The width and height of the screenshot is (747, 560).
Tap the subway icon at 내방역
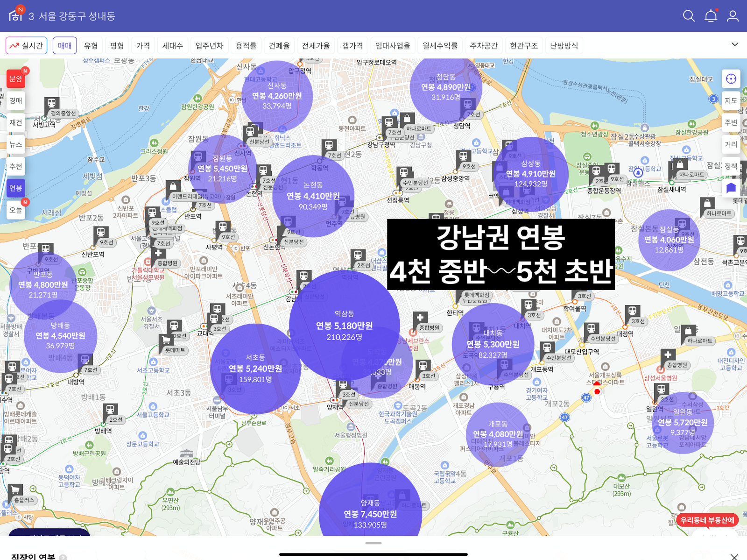[x=85, y=360]
